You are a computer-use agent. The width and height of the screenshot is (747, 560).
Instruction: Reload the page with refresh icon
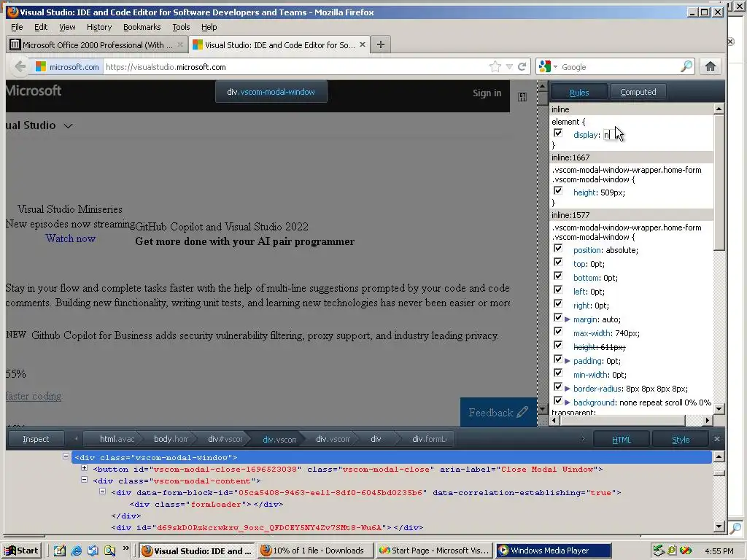pos(522,66)
